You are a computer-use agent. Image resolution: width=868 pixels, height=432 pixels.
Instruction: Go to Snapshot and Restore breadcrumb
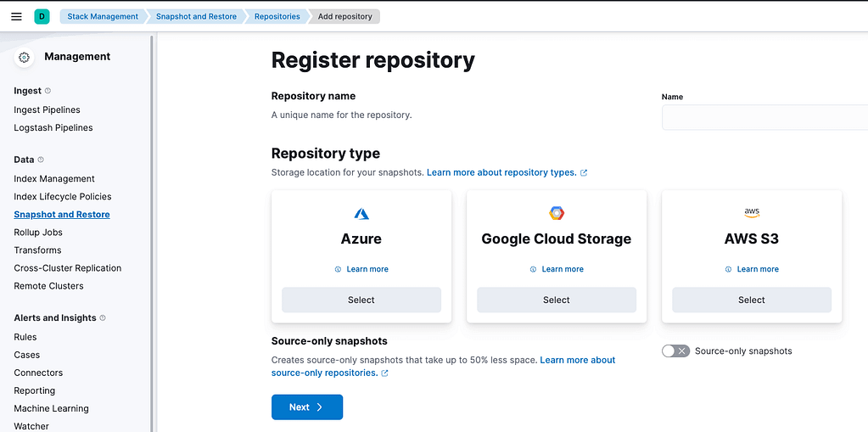pyautogui.click(x=196, y=17)
